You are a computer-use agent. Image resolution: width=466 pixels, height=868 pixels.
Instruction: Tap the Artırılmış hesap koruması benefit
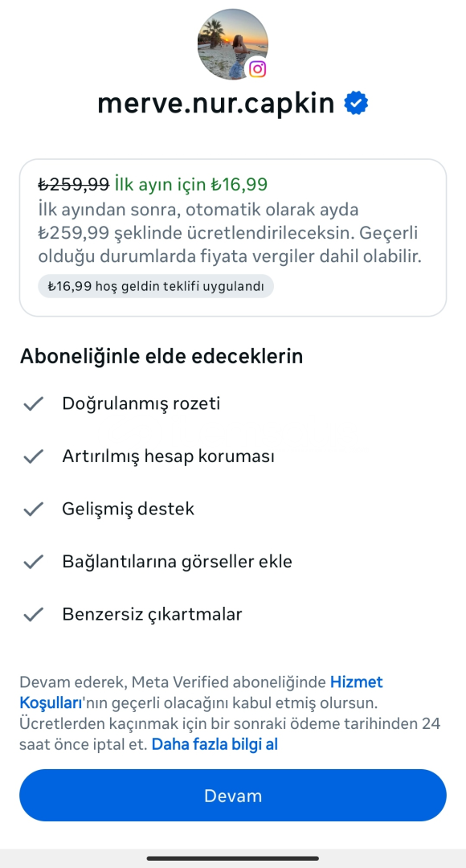coord(168,457)
